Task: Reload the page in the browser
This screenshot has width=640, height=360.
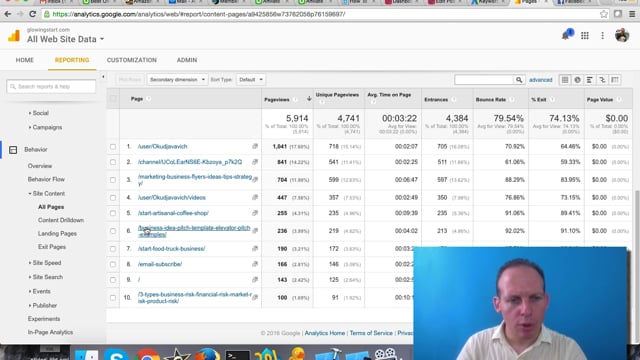Action: 32,14
